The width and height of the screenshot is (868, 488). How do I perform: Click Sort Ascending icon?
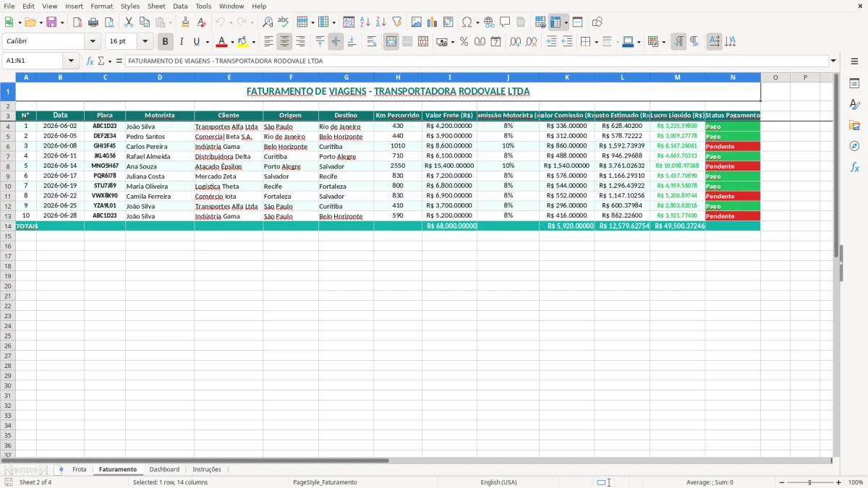click(x=365, y=22)
